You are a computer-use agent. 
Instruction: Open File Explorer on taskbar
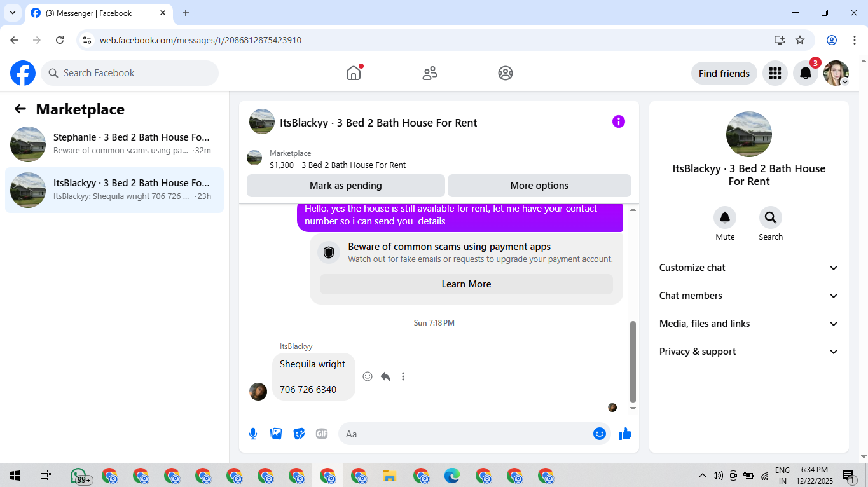390,476
